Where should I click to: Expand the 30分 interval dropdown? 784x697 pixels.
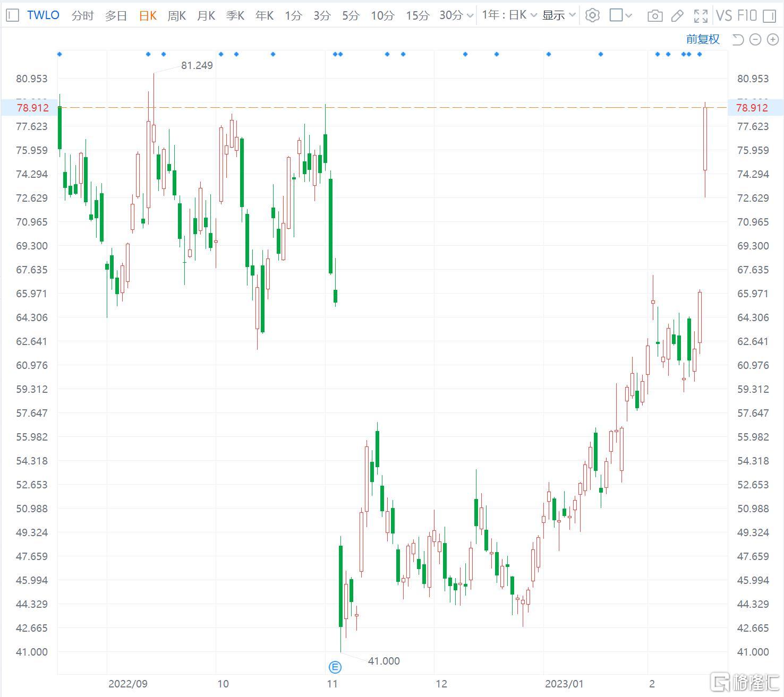456,15
